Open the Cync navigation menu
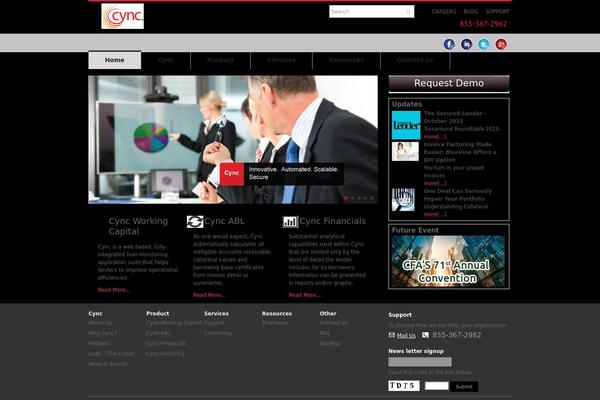The width and height of the screenshot is (600, 400). (166, 60)
